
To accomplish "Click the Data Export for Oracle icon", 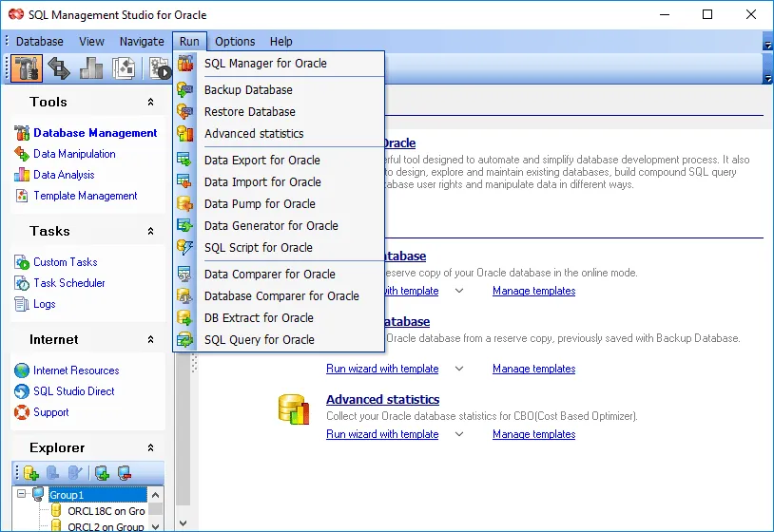I will tap(185, 160).
